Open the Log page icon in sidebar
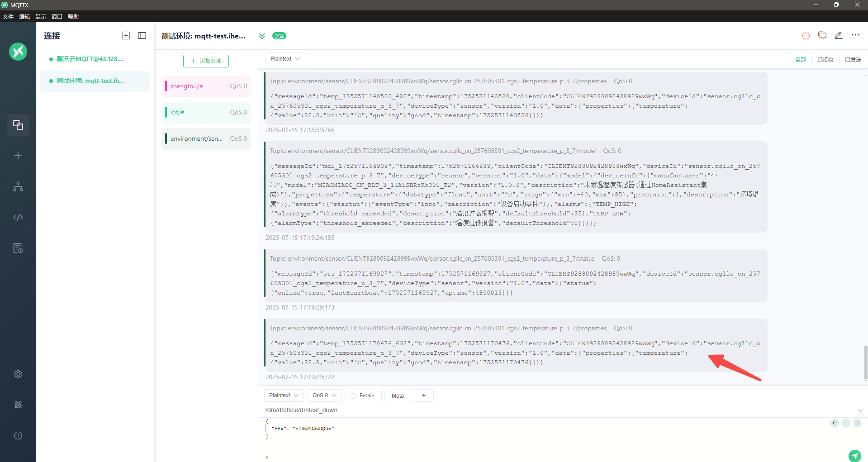868x462 pixels. (18, 248)
